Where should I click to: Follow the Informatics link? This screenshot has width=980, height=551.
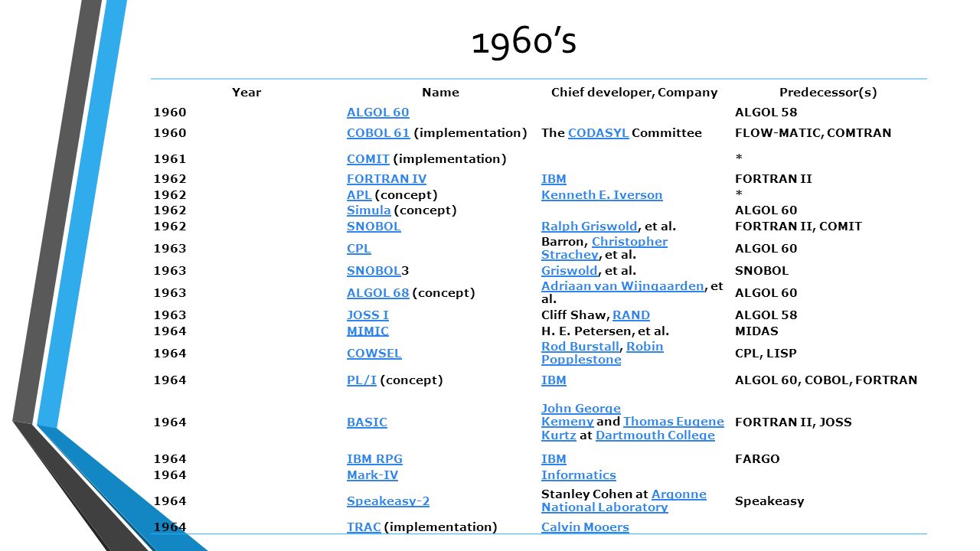click(579, 475)
